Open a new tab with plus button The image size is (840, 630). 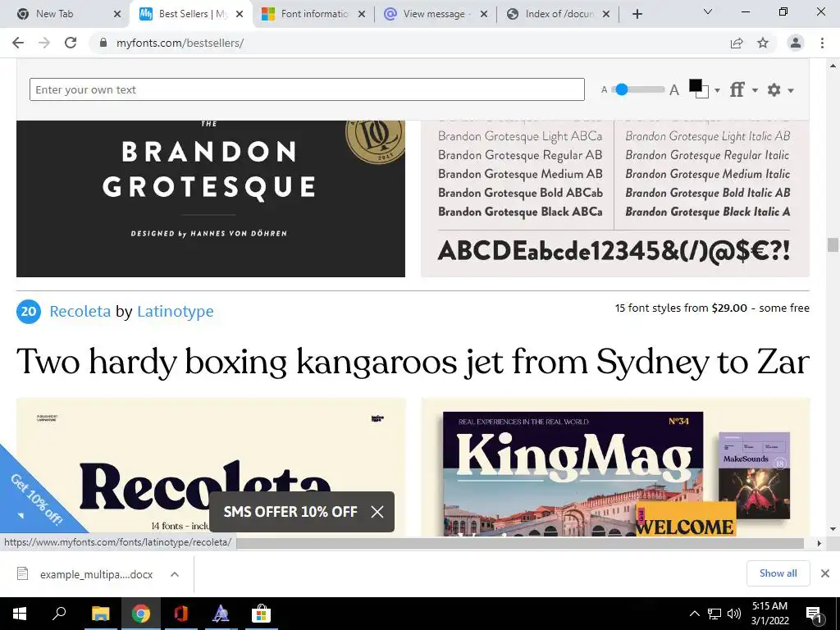[637, 14]
